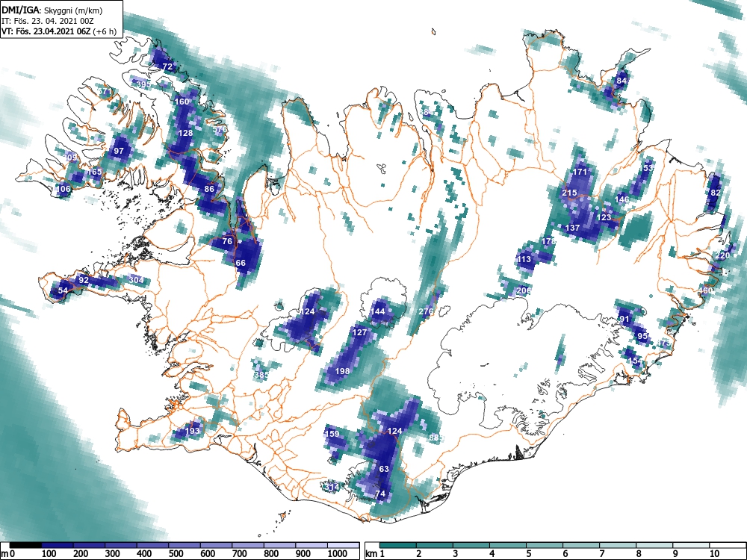The width and height of the screenshot is (747, 560).
Task: Click the visibility value 84
Action: point(622,81)
